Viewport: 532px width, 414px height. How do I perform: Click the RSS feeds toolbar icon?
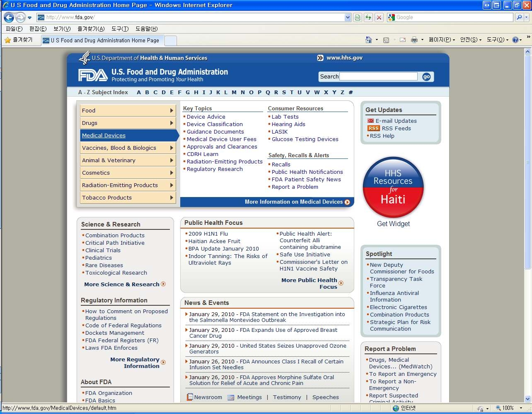click(386, 40)
